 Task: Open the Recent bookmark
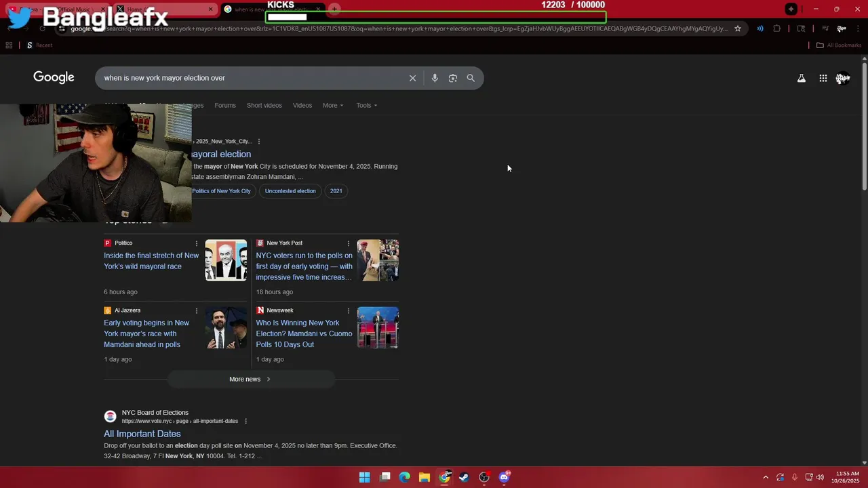(x=39, y=45)
